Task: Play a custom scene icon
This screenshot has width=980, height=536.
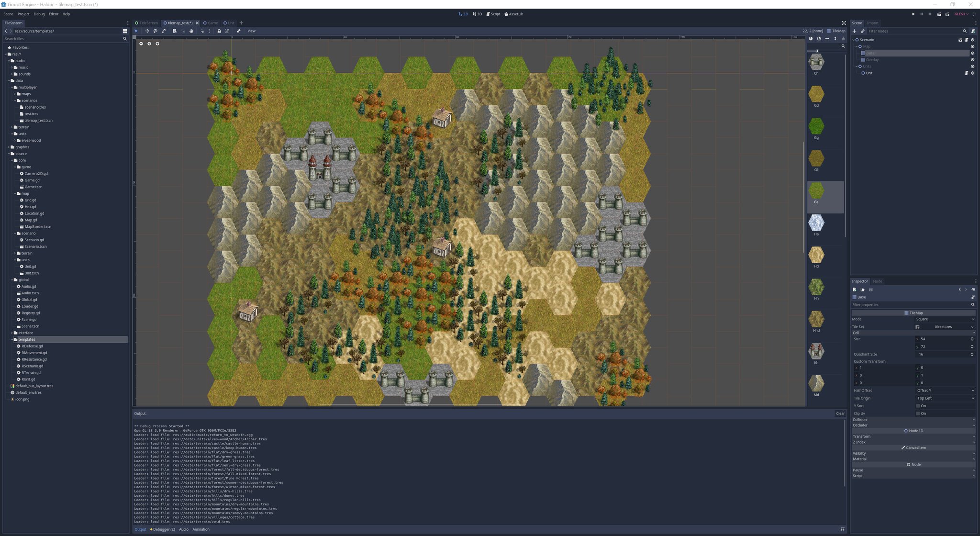Action: pyautogui.click(x=947, y=14)
